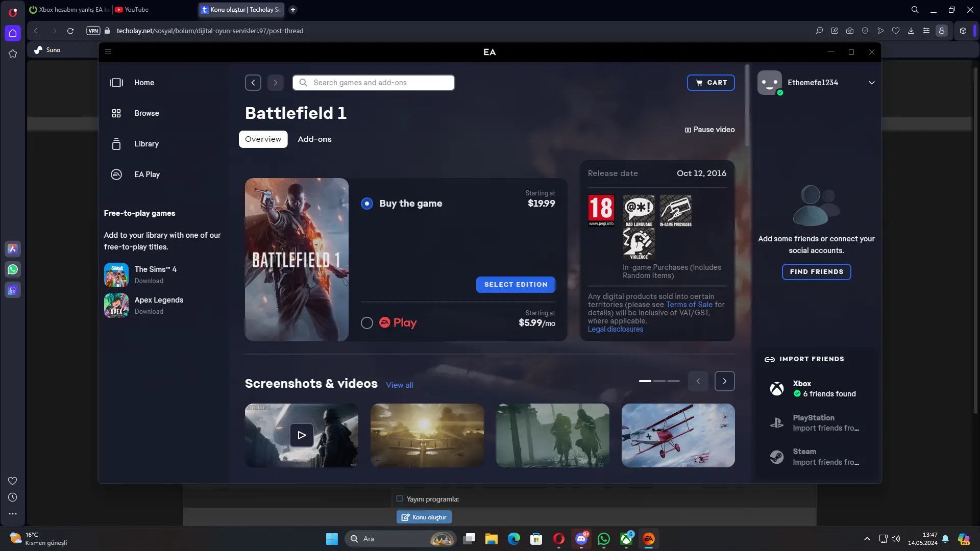Open the EA Play sidebar icon

pyautogui.click(x=116, y=174)
